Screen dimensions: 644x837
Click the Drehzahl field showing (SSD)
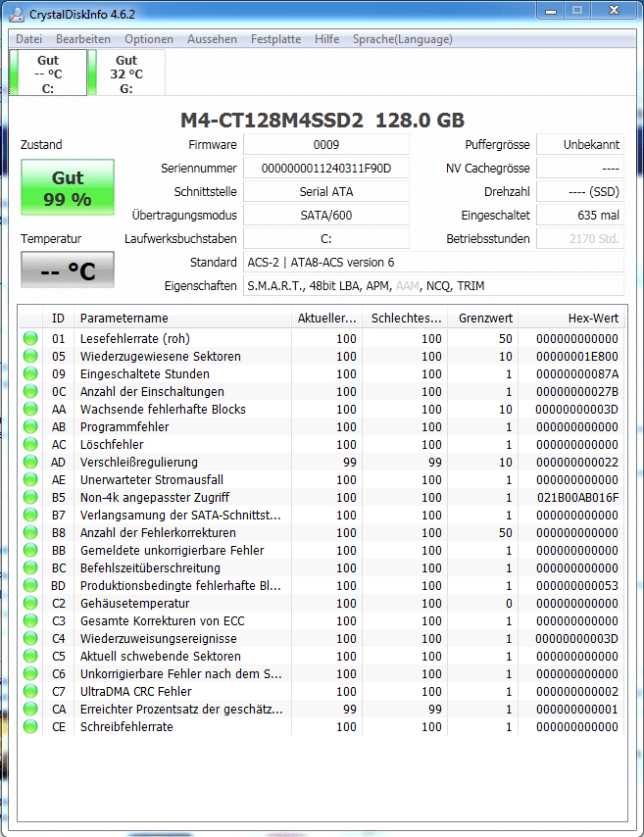(580, 192)
